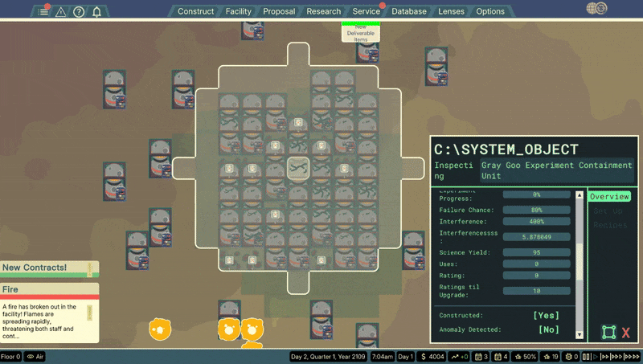Switch to the Overview tab

click(x=609, y=196)
